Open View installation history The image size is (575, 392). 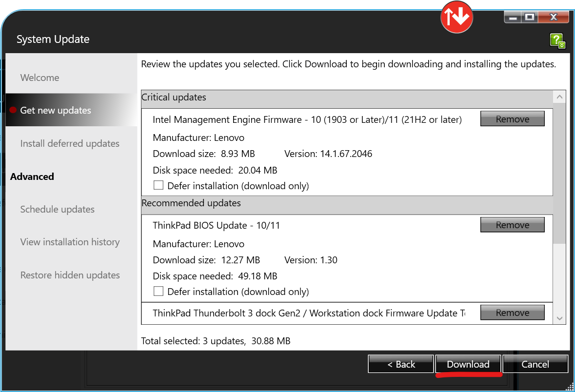[70, 242]
